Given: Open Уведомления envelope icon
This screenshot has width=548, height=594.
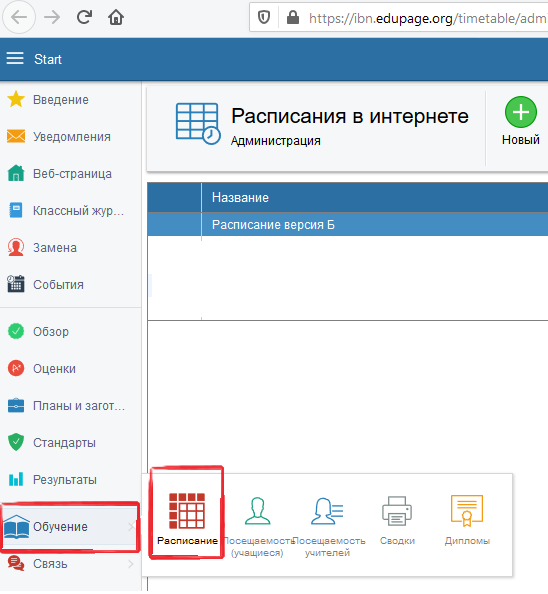Looking at the screenshot, I should click(x=16, y=136).
